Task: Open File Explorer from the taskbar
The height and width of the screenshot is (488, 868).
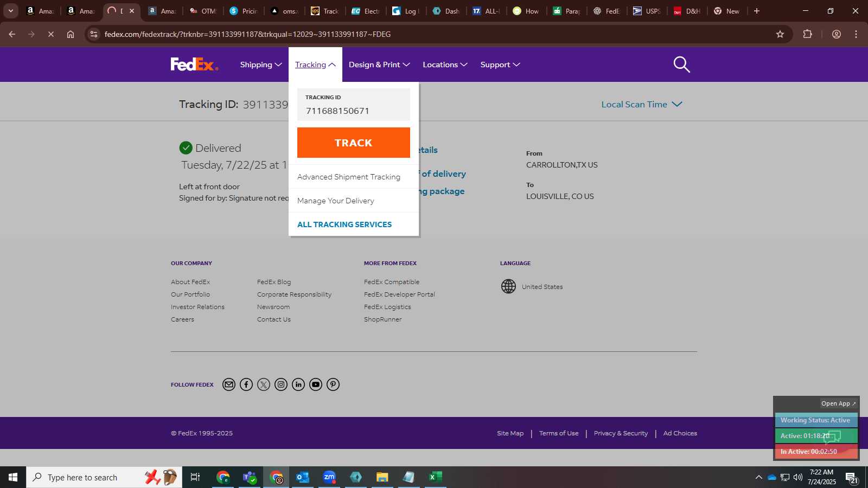Action: tap(382, 477)
